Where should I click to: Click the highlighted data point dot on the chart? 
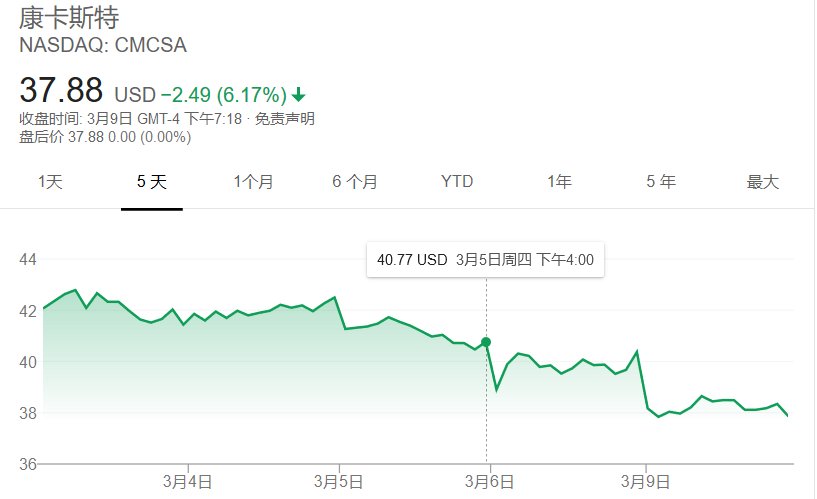[x=486, y=342]
